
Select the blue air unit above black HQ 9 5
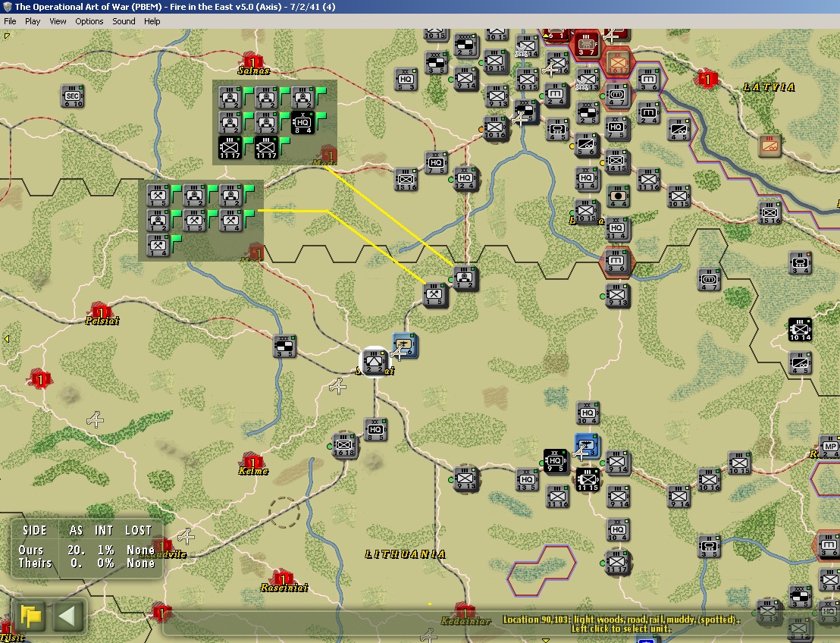point(587,446)
